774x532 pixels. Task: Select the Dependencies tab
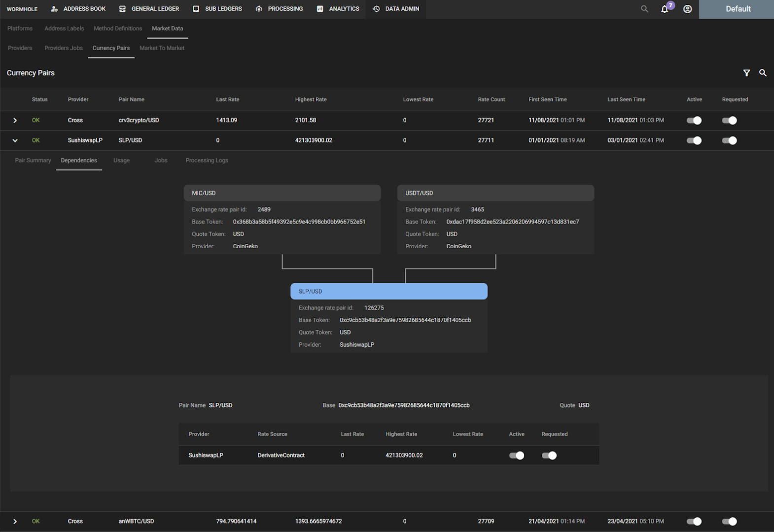point(79,161)
